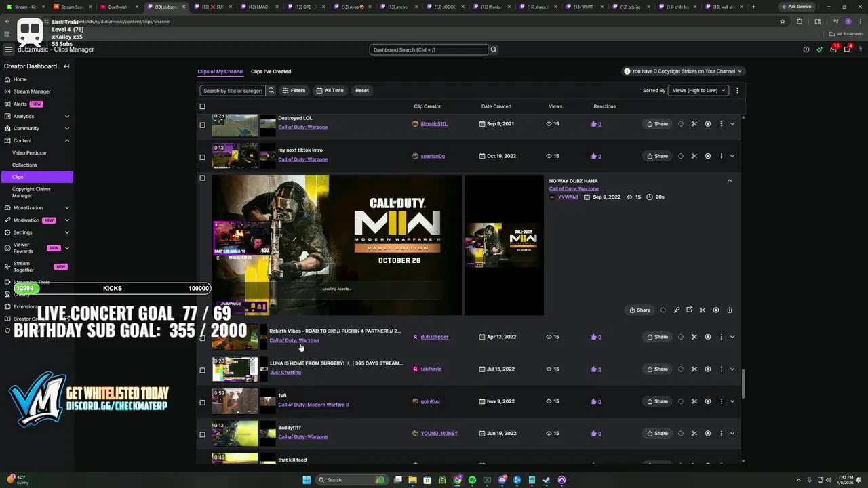The image size is (868, 488).
Task: Open the clips table more-options kebab
Action: point(737,90)
